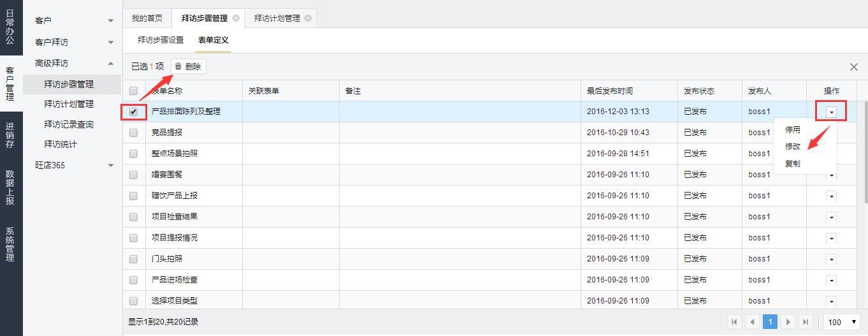Tick the checkbox for 竞品提报

point(133,133)
